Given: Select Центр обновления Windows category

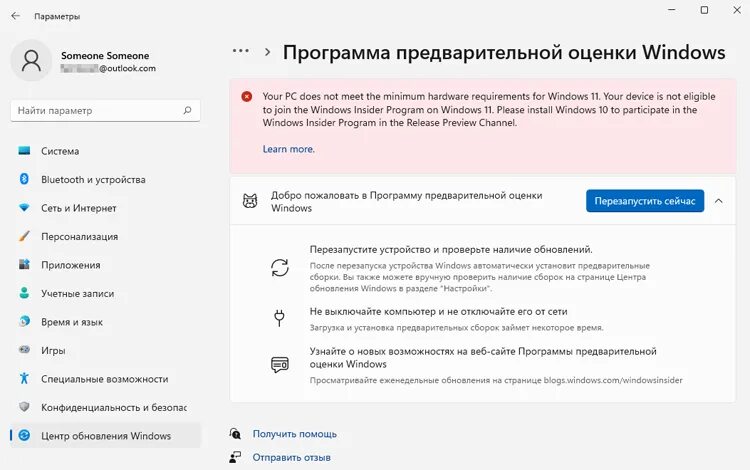Looking at the screenshot, I should click(106, 436).
